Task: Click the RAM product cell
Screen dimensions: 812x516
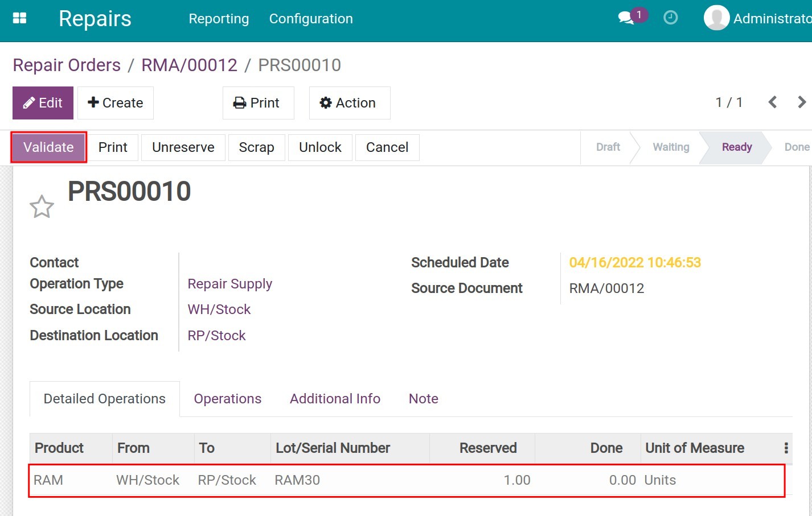Action: pos(48,480)
